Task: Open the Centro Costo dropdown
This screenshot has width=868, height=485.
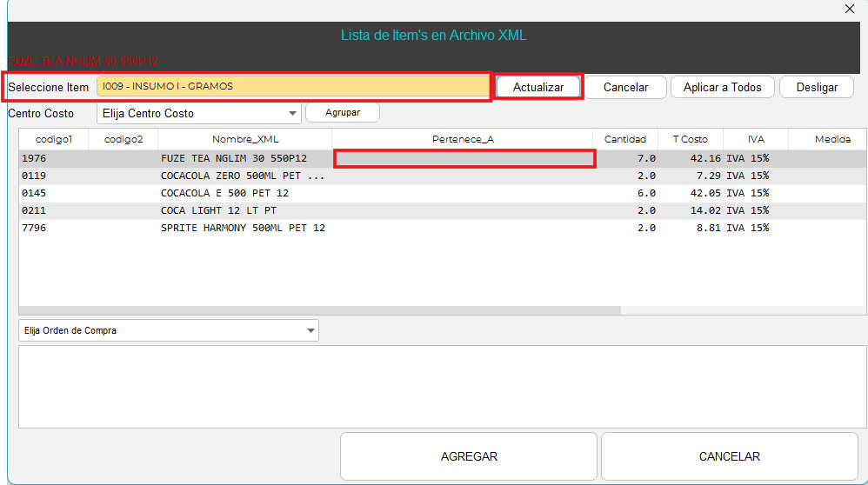Action: (198, 113)
